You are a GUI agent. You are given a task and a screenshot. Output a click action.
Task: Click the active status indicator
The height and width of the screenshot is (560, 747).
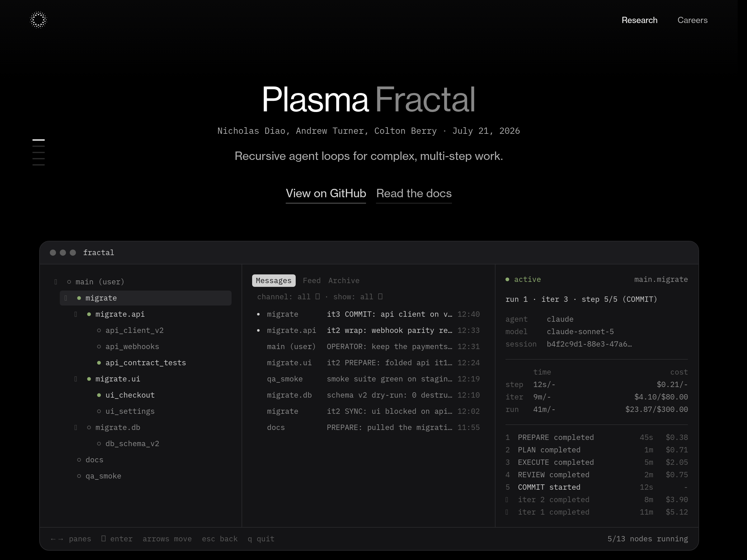(523, 279)
